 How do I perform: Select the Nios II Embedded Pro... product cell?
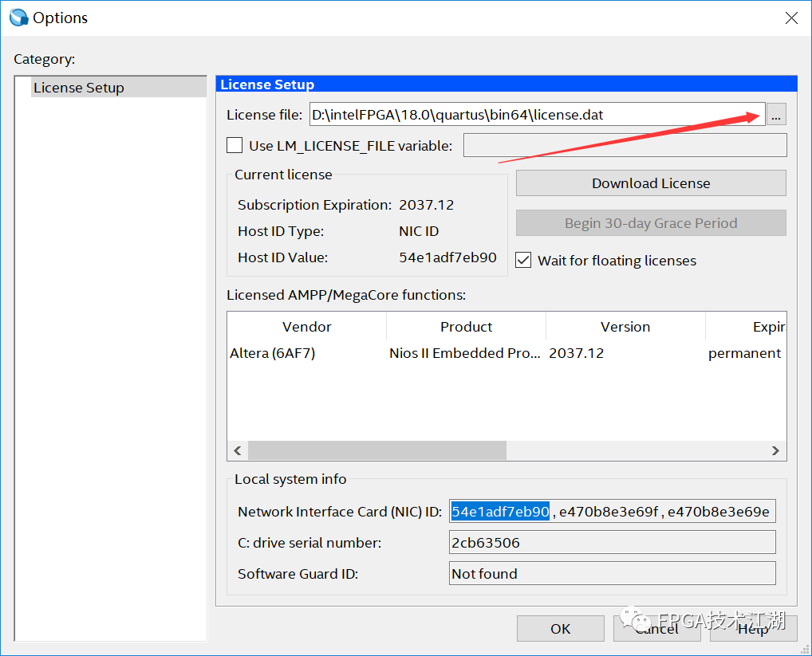(464, 353)
